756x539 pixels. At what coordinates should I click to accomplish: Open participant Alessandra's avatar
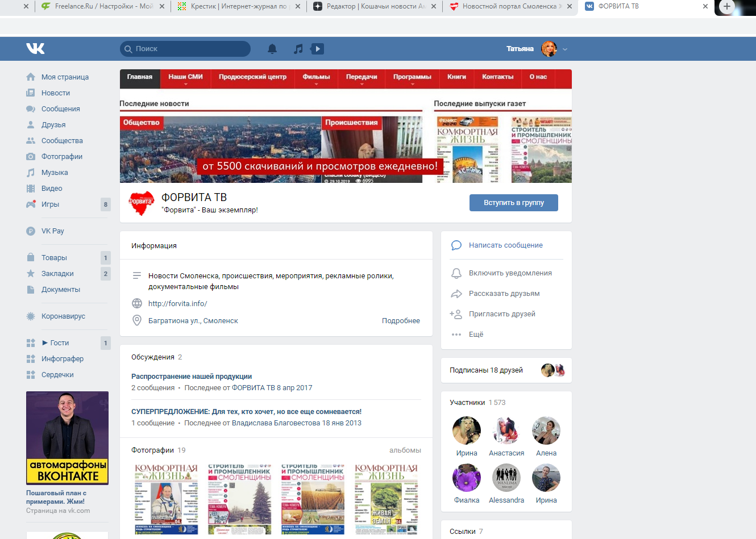click(506, 478)
